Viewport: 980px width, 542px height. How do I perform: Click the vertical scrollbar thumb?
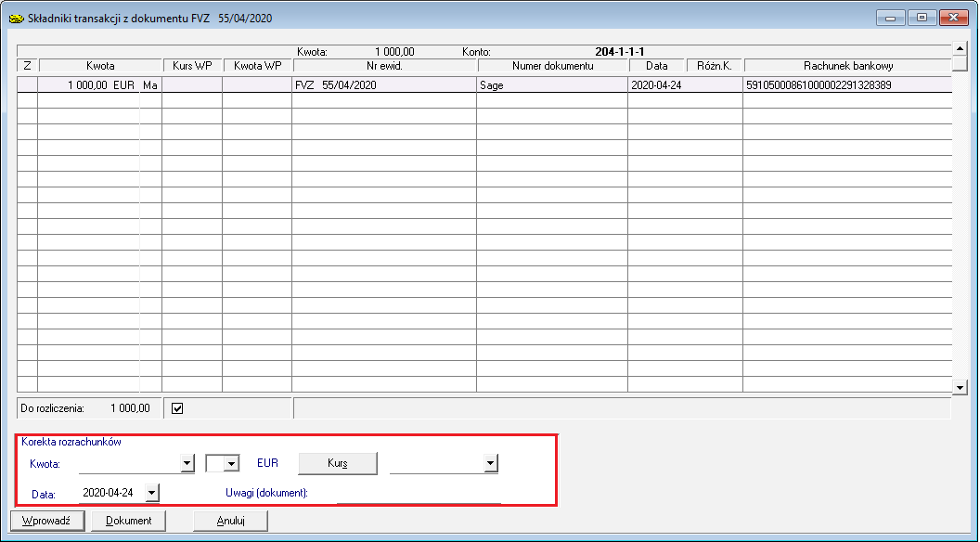tap(961, 63)
